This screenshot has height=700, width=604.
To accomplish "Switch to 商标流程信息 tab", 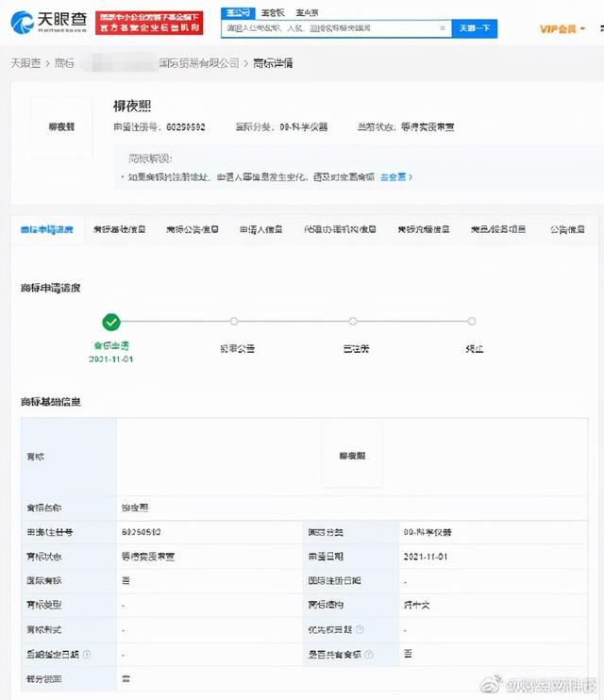I will (424, 229).
